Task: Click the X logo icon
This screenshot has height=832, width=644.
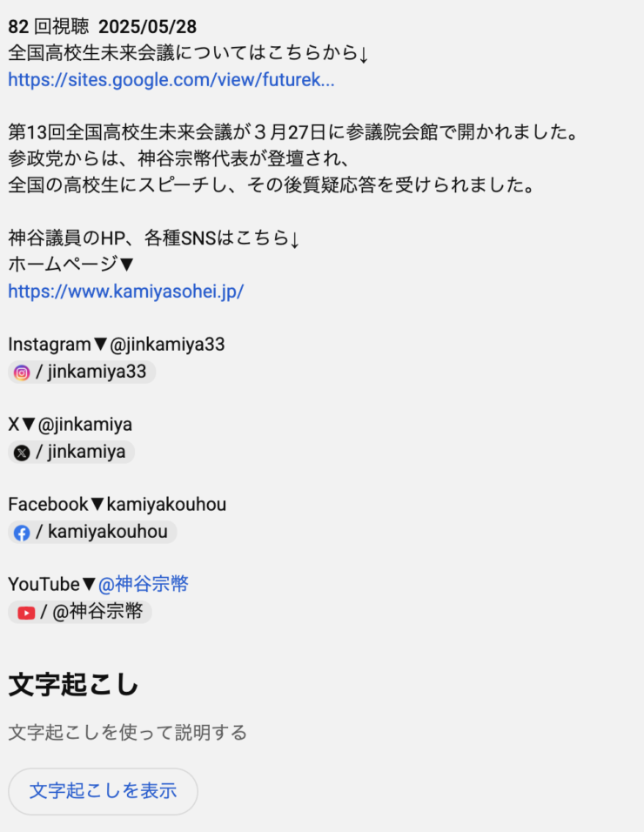Action: point(22,453)
